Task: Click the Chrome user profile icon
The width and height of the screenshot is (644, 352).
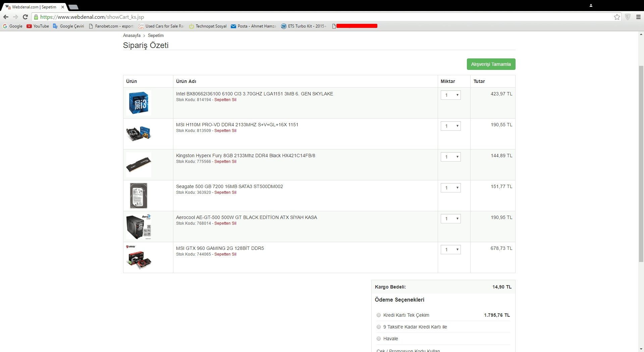Action: (x=591, y=5)
